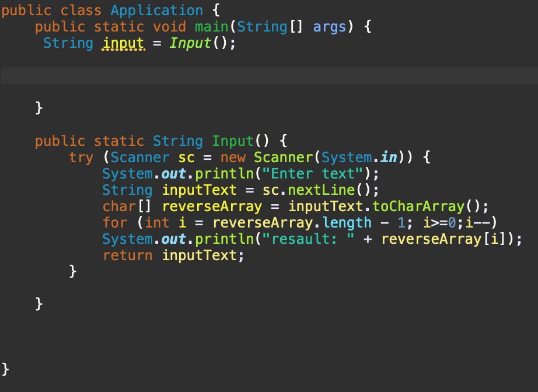Click 'nextLine' method call
538x392 pixels.
click(x=321, y=190)
